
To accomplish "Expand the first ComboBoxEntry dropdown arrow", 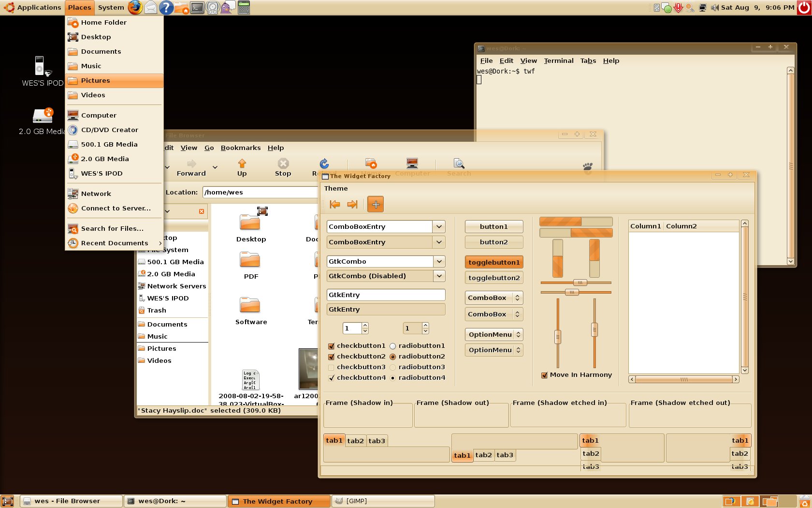I will click(439, 226).
